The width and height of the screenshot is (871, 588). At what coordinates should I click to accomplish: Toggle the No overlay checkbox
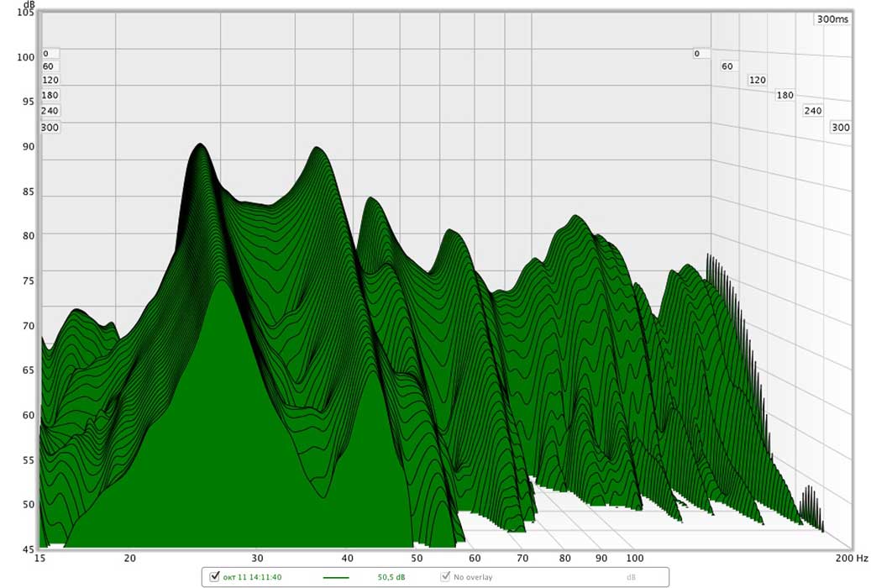(x=445, y=577)
